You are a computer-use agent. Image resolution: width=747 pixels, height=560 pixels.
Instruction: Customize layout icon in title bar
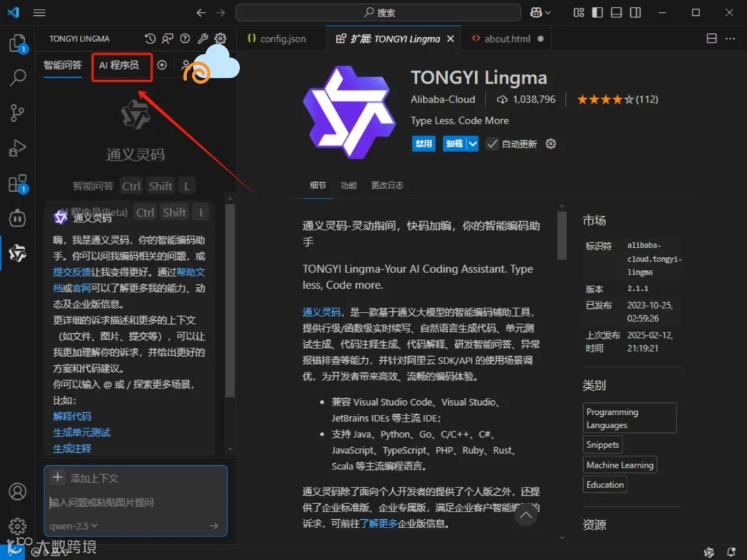(578, 12)
